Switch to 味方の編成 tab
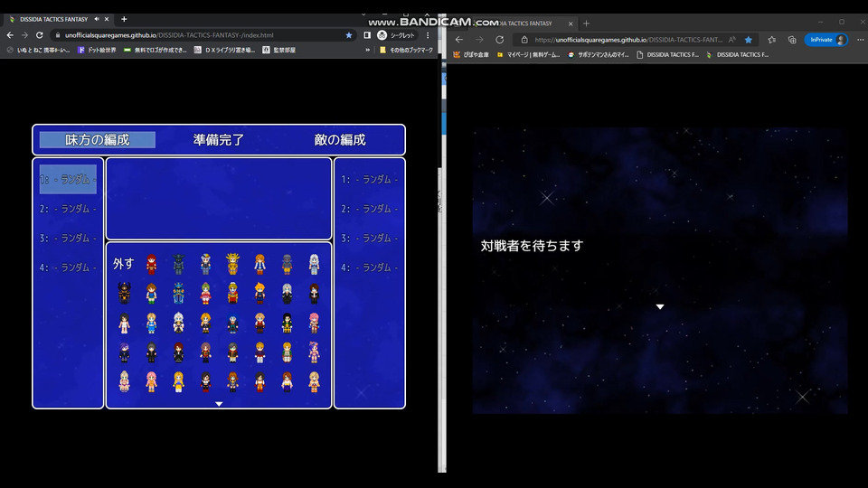868x488 pixels. 98,140
